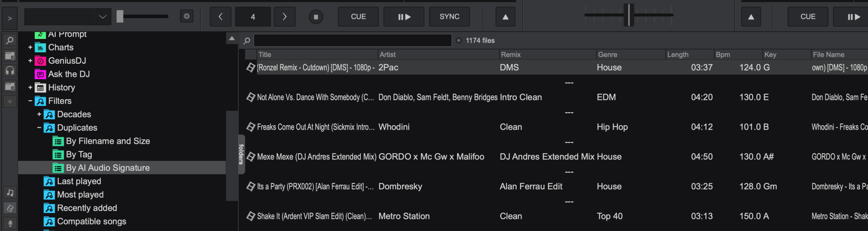868x231 pixels.
Task: Expand the Charts folder
Action: point(30,47)
